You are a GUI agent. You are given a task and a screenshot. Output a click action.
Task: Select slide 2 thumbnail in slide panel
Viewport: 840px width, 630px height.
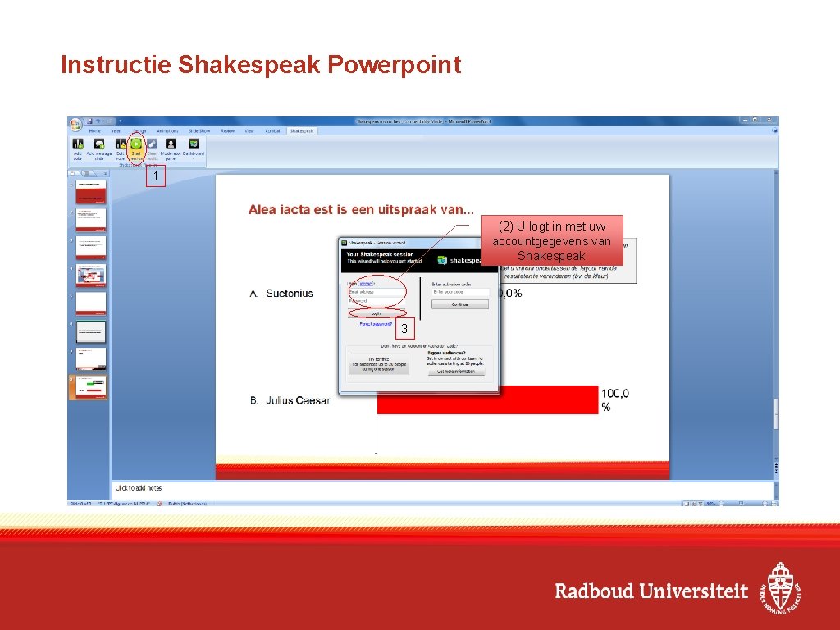click(91, 219)
